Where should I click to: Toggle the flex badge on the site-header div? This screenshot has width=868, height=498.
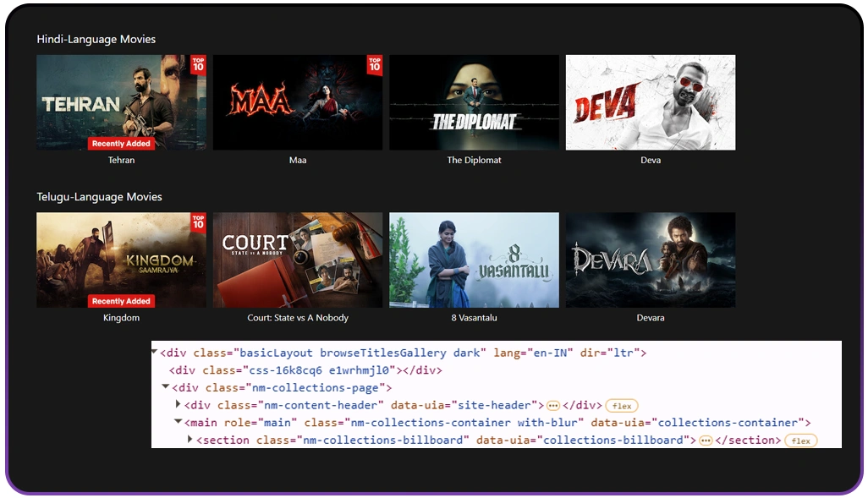pyautogui.click(x=621, y=406)
